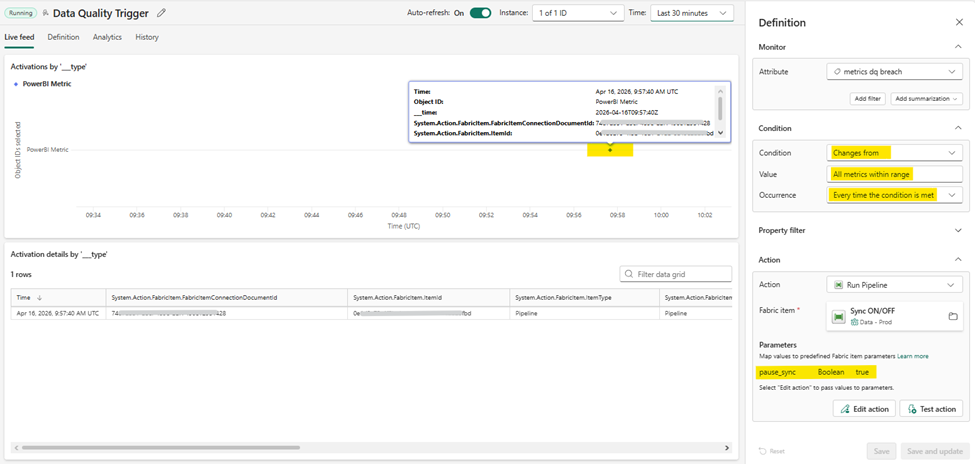
Task: Switch to the Live feed tab
Action: tap(19, 37)
